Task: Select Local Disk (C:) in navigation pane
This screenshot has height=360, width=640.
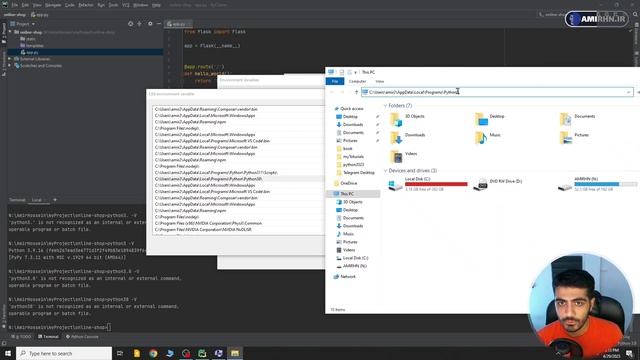Action: click(x=355, y=258)
